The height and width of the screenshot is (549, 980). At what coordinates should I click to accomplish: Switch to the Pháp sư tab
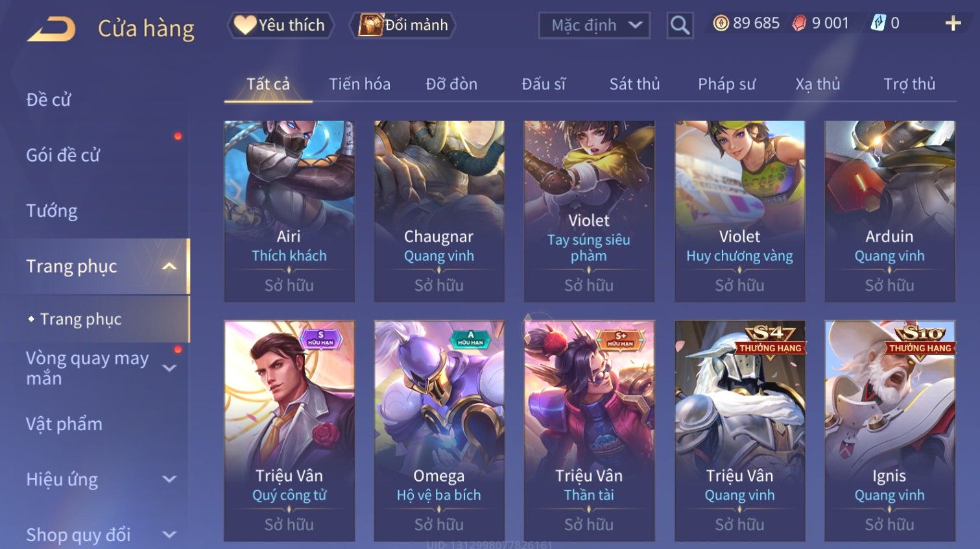click(726, 84)
